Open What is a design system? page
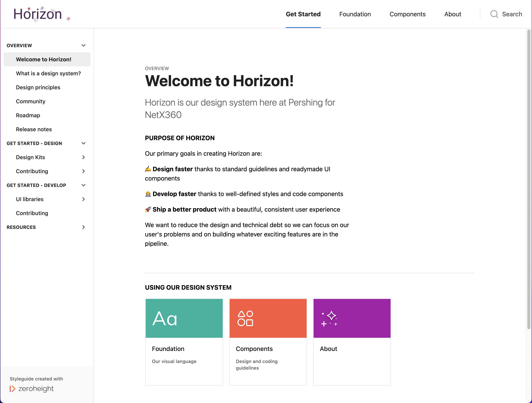Image resolution: width=532 pixels, height=403 pixels. click(x=48, y=73)
